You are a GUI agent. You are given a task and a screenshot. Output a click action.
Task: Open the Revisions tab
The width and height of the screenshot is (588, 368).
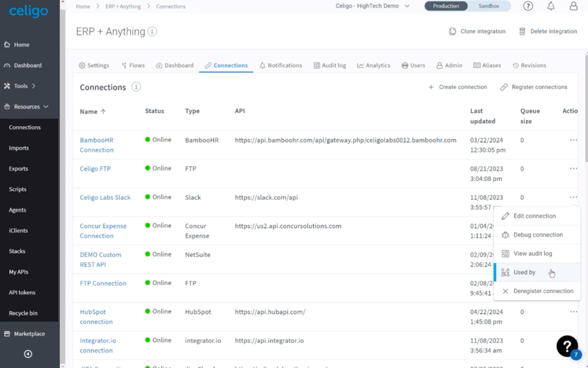(529, 66)
